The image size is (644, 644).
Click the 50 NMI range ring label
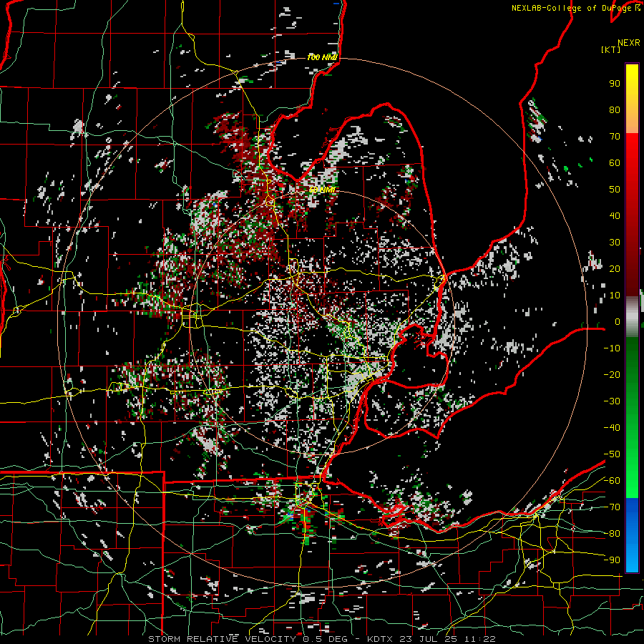(x=322, y=190)
